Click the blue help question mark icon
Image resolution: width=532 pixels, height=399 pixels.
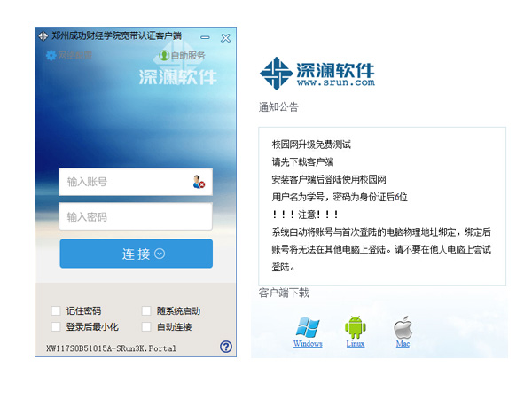(226, 347)
